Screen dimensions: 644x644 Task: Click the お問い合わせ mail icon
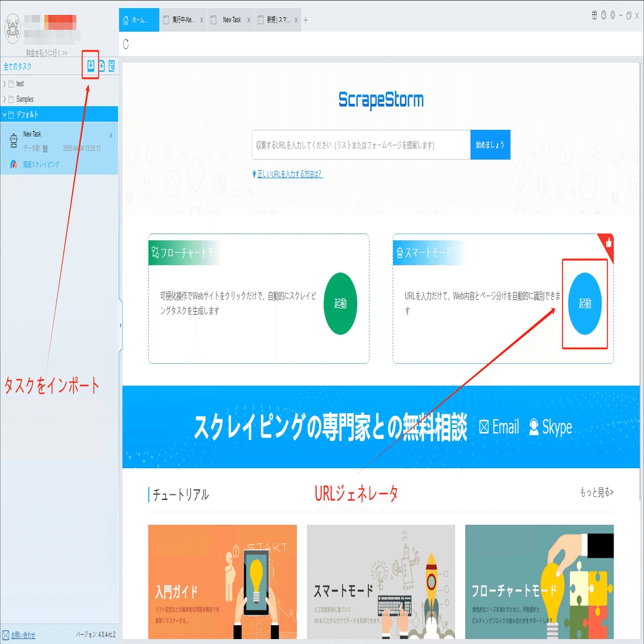point(6,635)
